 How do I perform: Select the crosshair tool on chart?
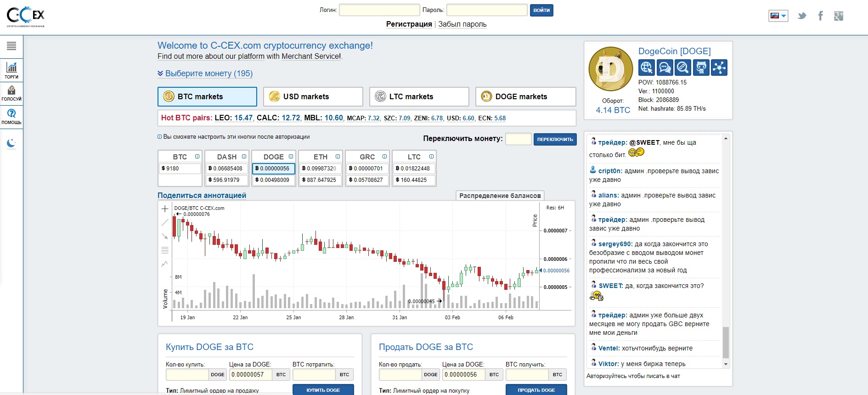(x=165, y=209)
